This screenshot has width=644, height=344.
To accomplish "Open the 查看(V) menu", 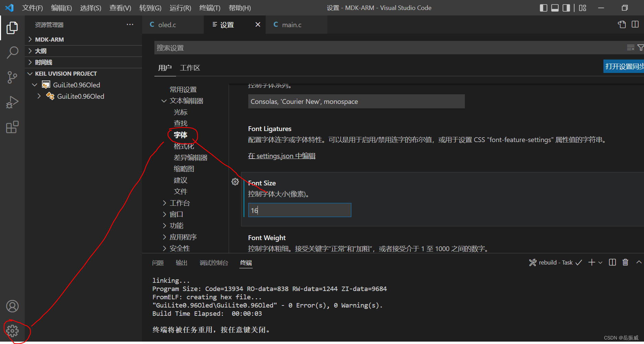I will tap(120, 8).
